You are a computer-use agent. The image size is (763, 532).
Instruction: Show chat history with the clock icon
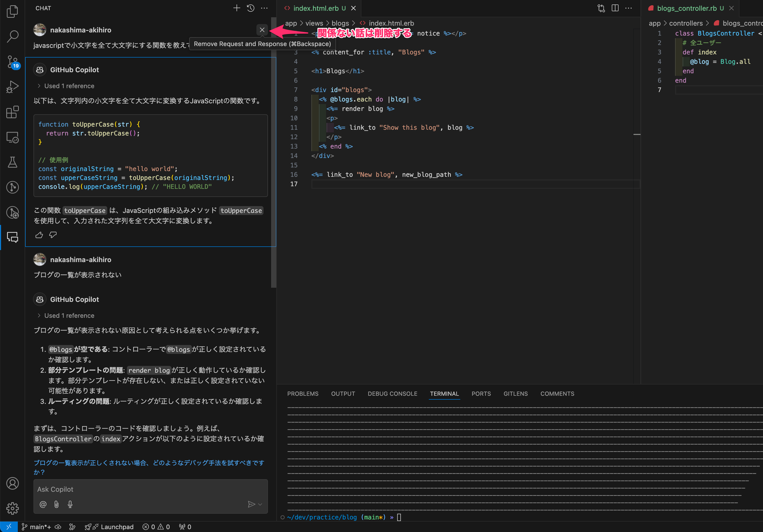pyautogui.click(x=250, y=8)
